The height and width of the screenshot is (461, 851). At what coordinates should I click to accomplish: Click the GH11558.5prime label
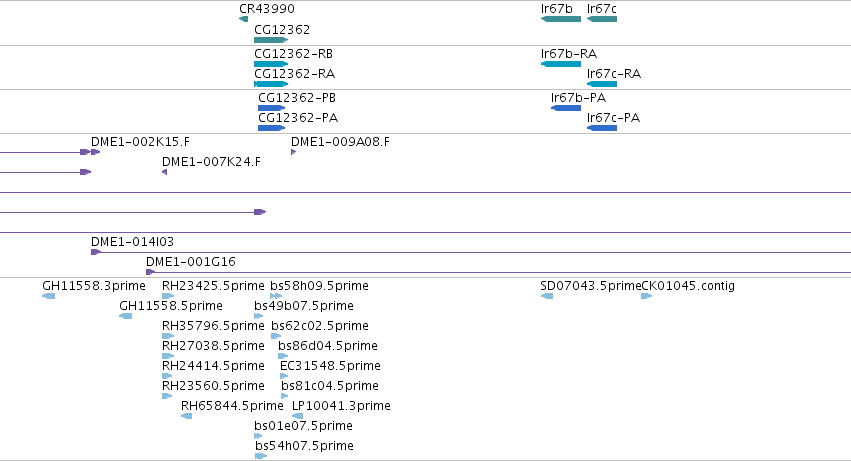[x=171, y=306]
